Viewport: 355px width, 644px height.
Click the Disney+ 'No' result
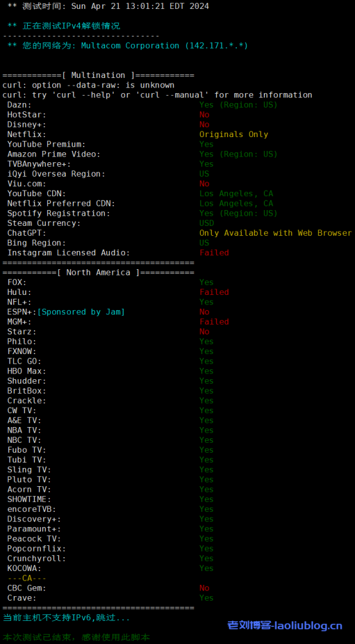(204, 125)
